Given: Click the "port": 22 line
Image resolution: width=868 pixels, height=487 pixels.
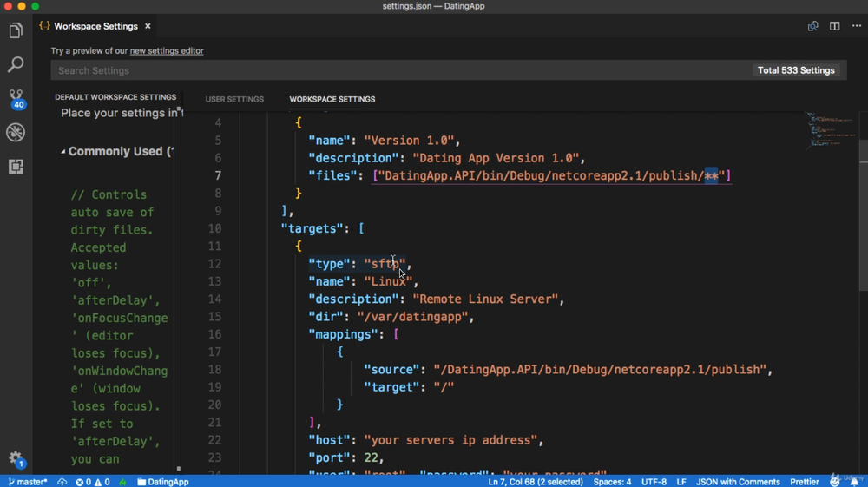Looking at the screenshot, I should click(346, 457).
